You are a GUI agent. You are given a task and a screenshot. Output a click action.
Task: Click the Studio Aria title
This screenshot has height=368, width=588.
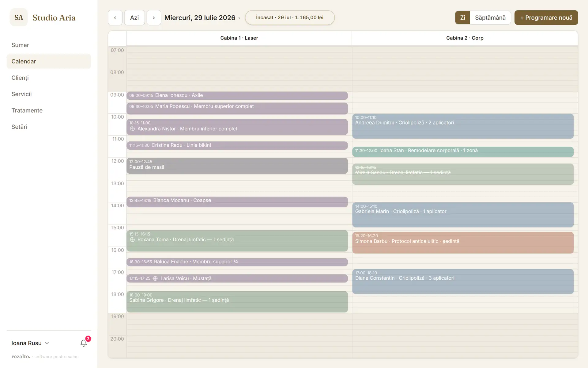coord(54,18)
